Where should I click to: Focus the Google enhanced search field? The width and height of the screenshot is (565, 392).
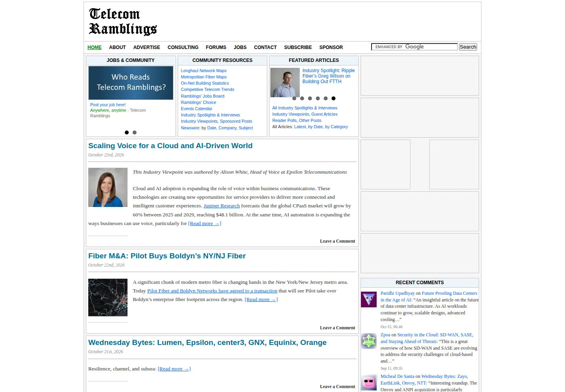click(414, 47)
